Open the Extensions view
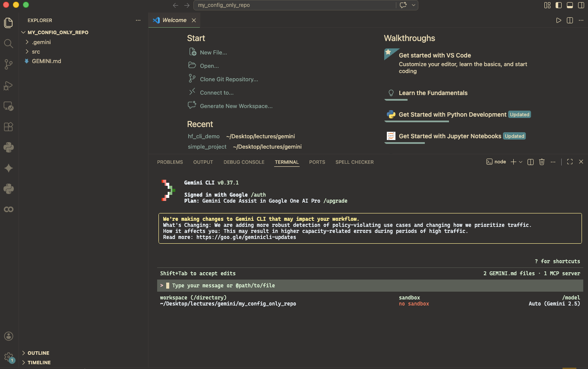The image size is (588, 369). [x=9, y=127]
